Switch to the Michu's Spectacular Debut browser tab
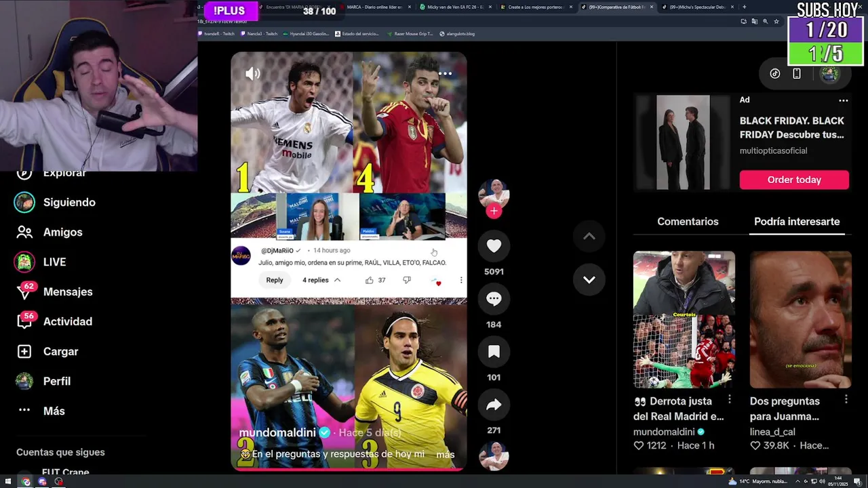 (x=697, y=7)
